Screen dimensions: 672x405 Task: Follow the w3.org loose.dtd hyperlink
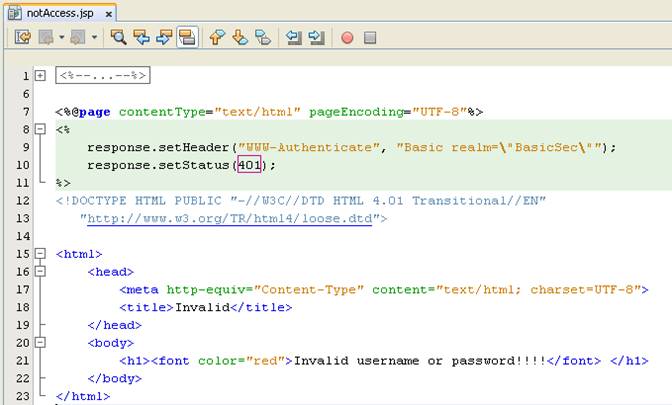tap(230, 219)
